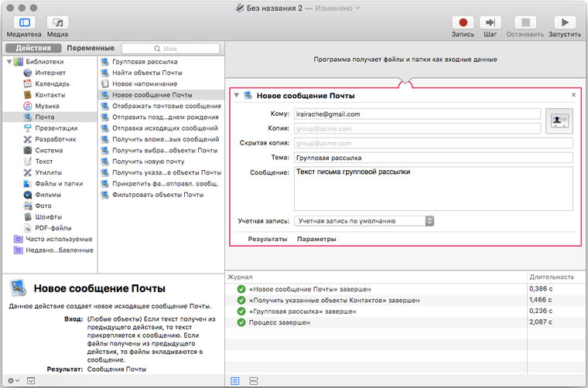Open the Учетная запись dropdown
Viewport: 588px width, 388px height.
click(x=364, y=221)
